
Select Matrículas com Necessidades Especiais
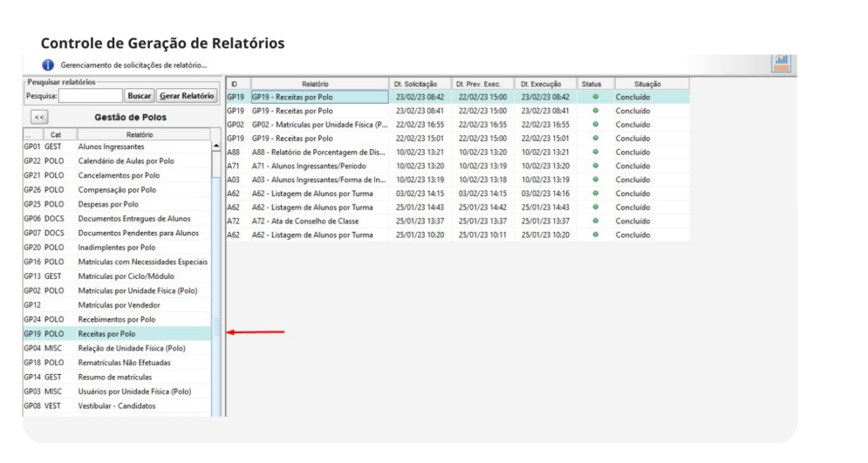pyautogui.click(x=117, y=262)
